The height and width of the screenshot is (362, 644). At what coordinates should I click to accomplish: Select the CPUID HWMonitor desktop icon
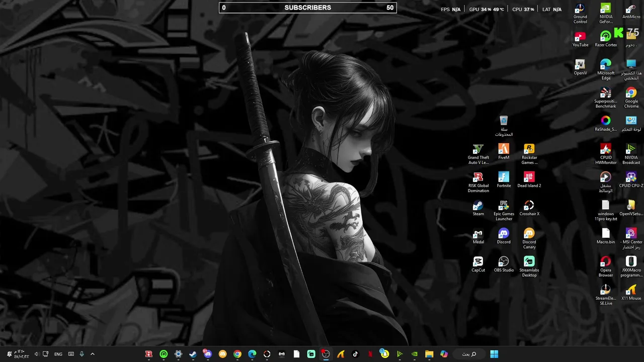point(606,154)
